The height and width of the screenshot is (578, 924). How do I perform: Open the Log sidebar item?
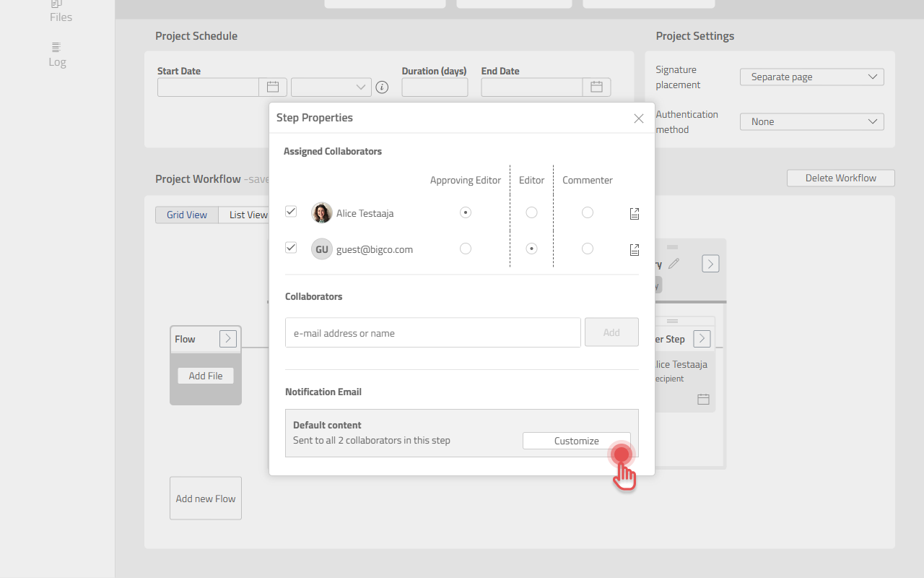click(57, 55)
